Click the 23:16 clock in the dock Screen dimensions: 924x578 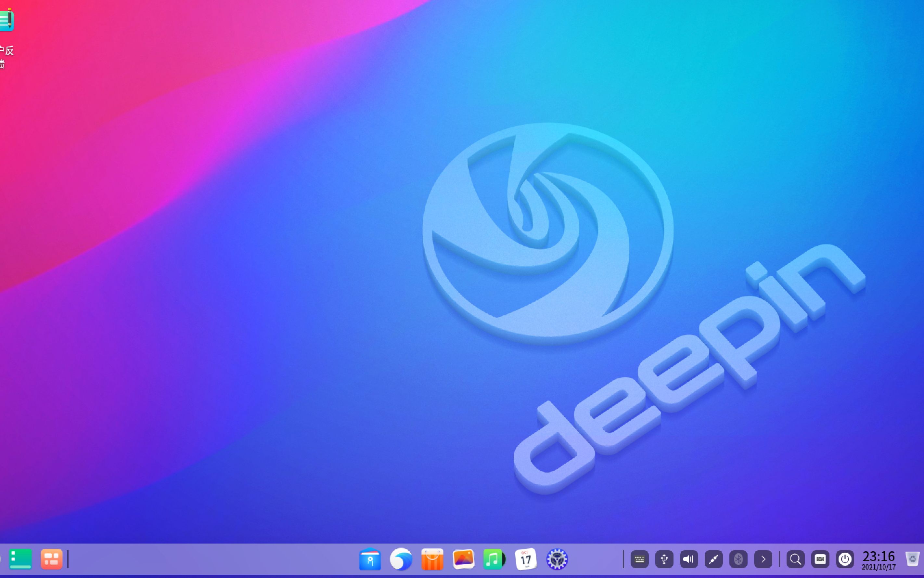879,560
